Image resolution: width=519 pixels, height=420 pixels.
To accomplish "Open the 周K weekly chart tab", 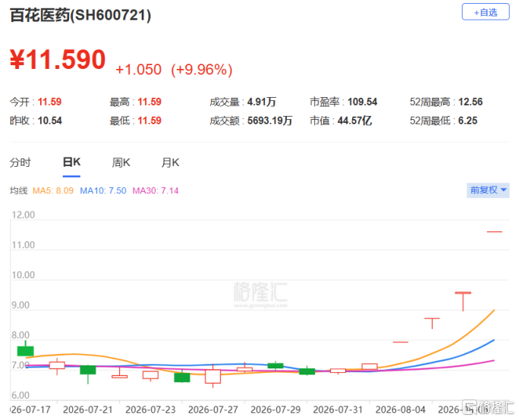I will pyautogui.click(x=121, y=162).
